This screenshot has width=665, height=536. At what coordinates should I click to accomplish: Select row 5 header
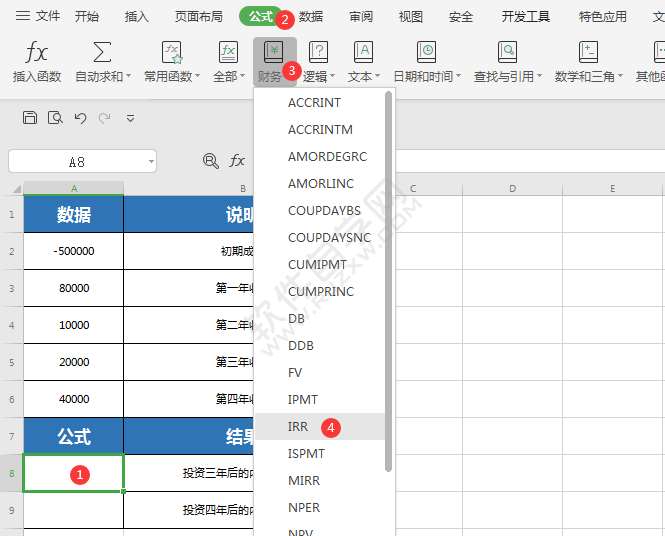point(11,363)
